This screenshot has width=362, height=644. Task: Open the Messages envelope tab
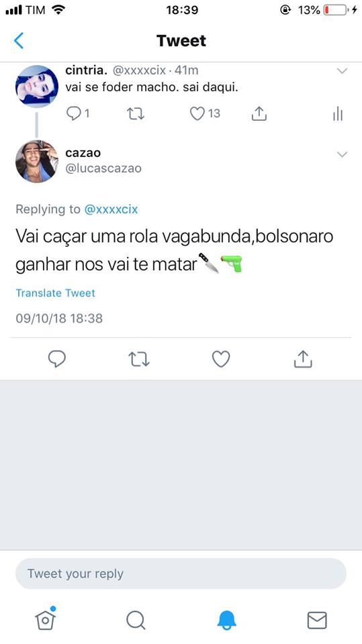point(317,620)
